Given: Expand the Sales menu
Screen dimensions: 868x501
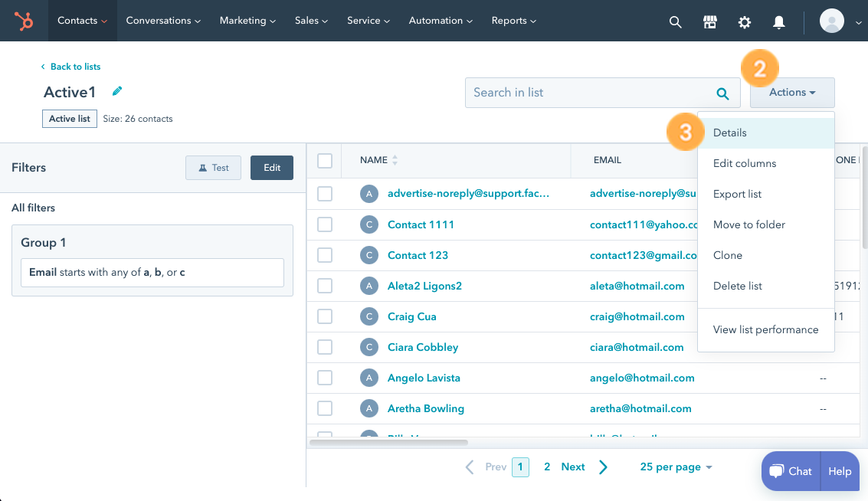Looking at the screenshot, I should (x=311, y=21).
